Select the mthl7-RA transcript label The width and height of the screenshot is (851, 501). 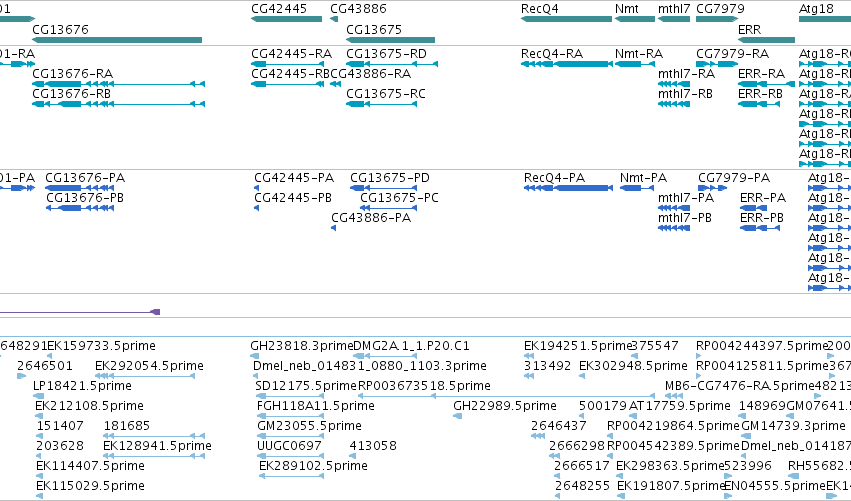coord(687,74)
